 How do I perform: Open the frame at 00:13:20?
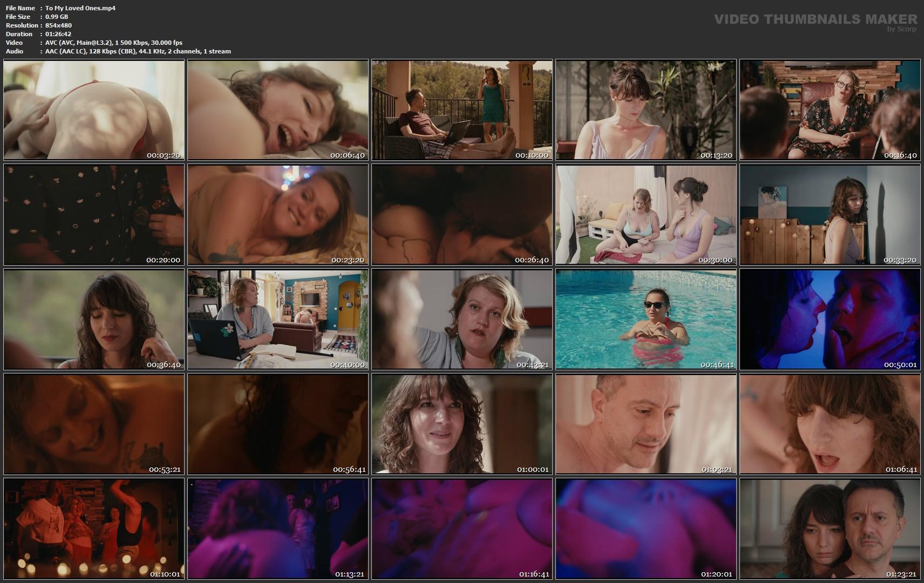[x=646, y=110]
